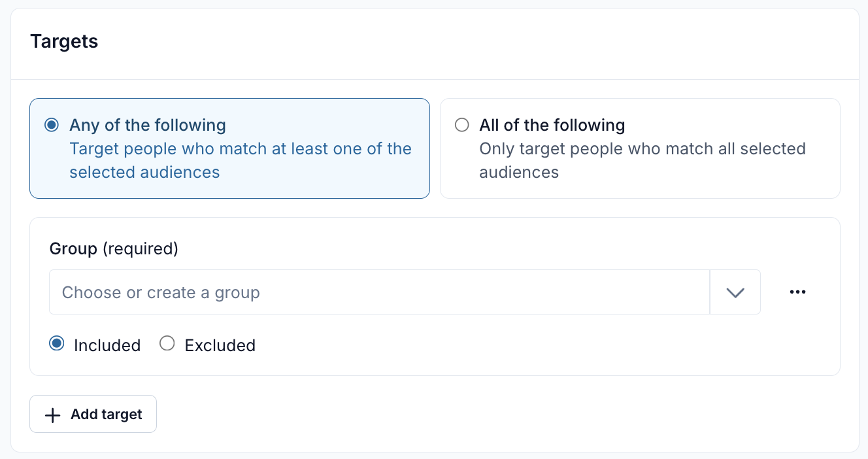The image size is (868, 459).
Task: Focus the "Choose or create a group" field
Action: 379,292
